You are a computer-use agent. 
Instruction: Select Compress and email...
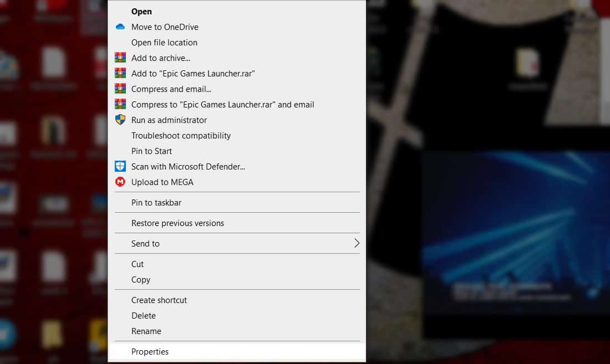pyautogui.click(x=237, y=89)
